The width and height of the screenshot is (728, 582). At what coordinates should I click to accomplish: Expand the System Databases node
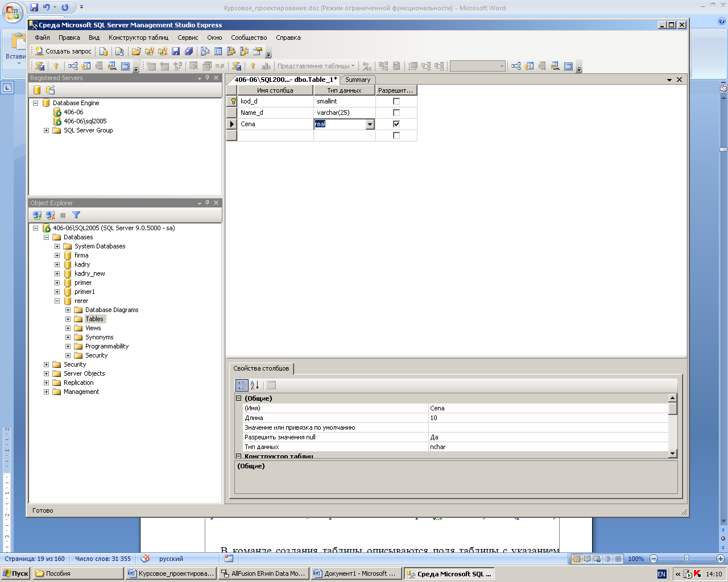[x=57, y=246]
